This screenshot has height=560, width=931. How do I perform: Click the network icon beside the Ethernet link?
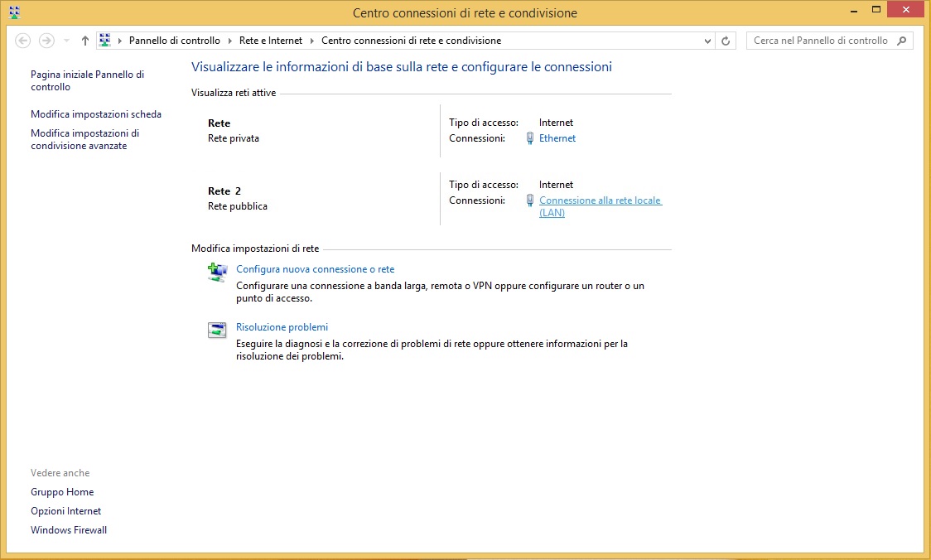(529, 138)
